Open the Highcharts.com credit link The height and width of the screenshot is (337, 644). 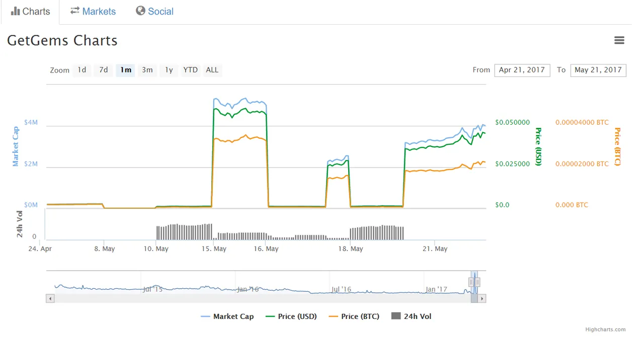(605, 329)
